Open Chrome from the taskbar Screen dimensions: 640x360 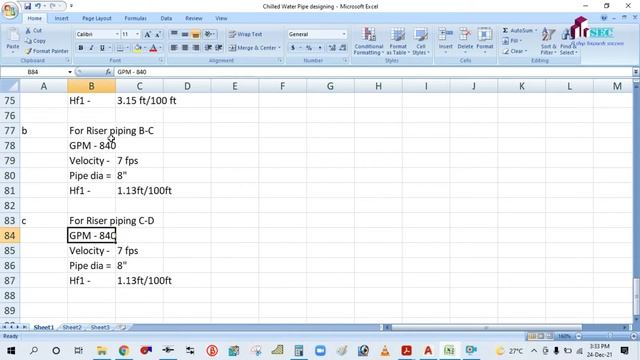click(124, 351)
